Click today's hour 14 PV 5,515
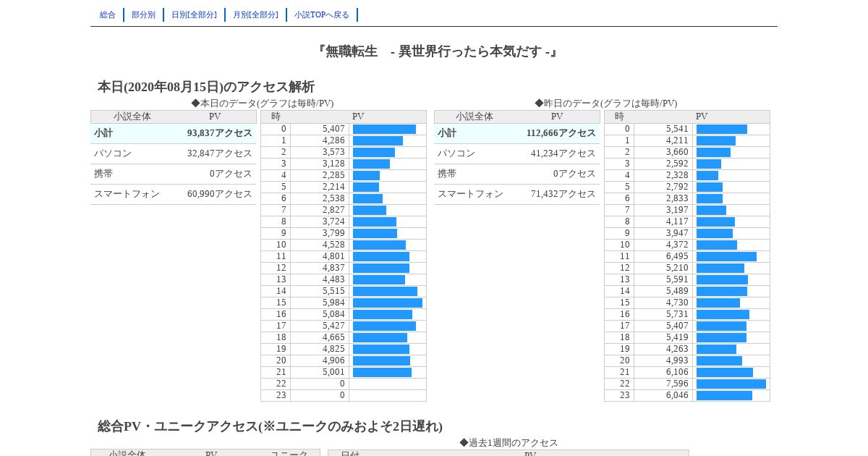Image resolution: width=868 pixels, height=456 pixels. [333, 291]
